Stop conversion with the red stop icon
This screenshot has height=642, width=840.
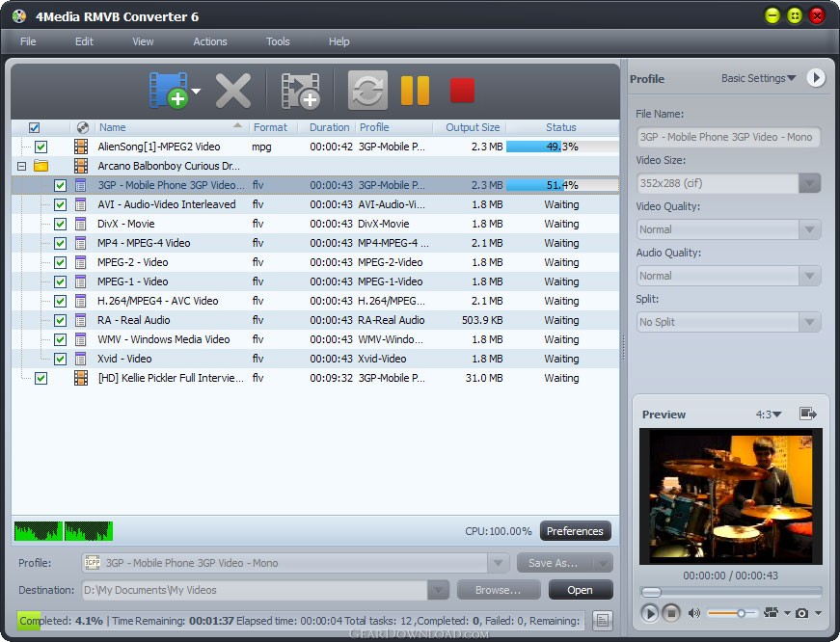point(462,90)
